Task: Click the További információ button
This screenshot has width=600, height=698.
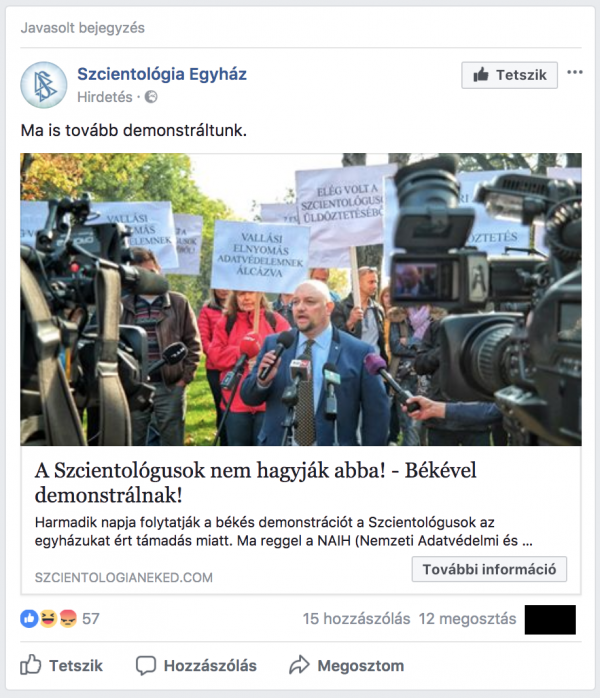Action: (489, 569)
